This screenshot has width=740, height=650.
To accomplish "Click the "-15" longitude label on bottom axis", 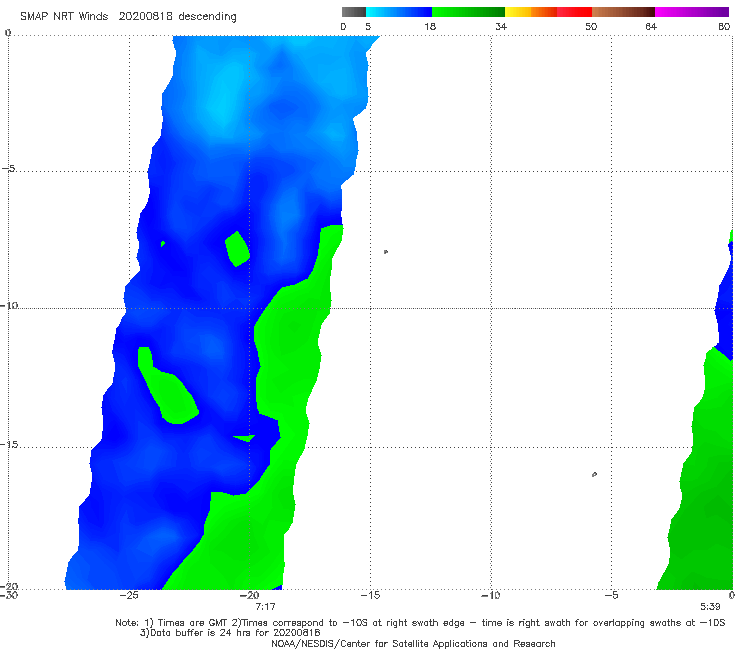I will (x=370, y=595).
